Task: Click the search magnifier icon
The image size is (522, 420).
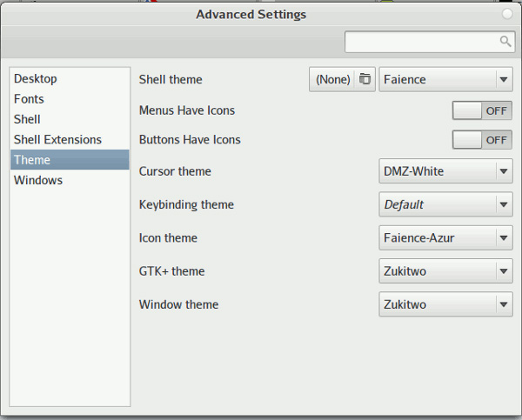Action: (505, 41)
